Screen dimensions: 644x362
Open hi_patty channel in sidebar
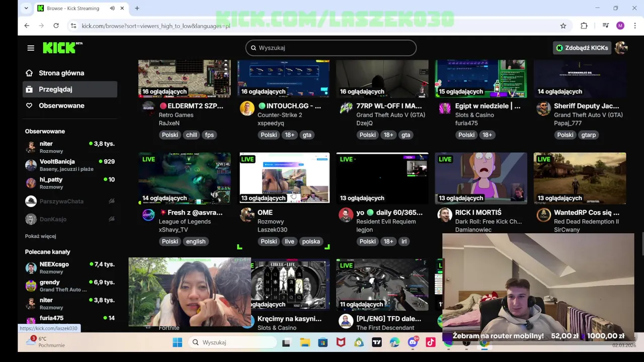(x=70, y=183)
